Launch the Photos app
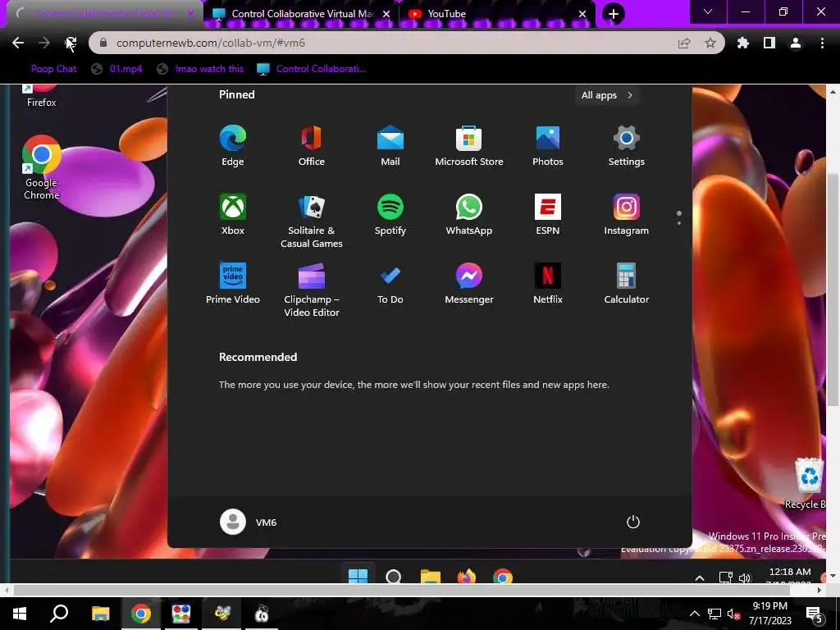The height and width of the screenshot is (630, 840). (547, 146)
